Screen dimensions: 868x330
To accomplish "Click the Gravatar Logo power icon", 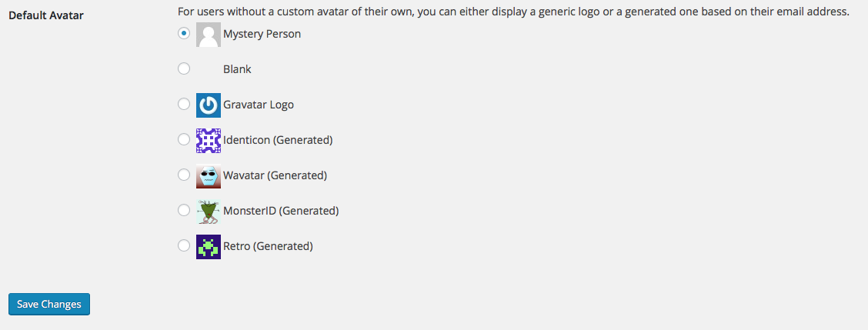I will pyautogui.click(x=209, y=105).
